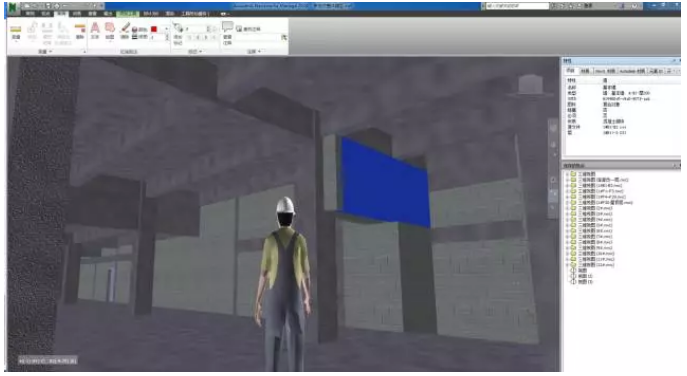
Task: Click the second navigation bar tool icon
Action: [553, 145]
